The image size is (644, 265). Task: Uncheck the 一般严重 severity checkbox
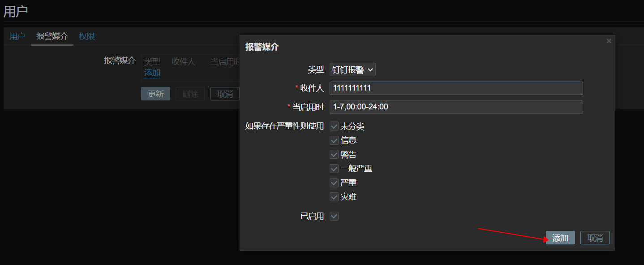tap(334, 169)
